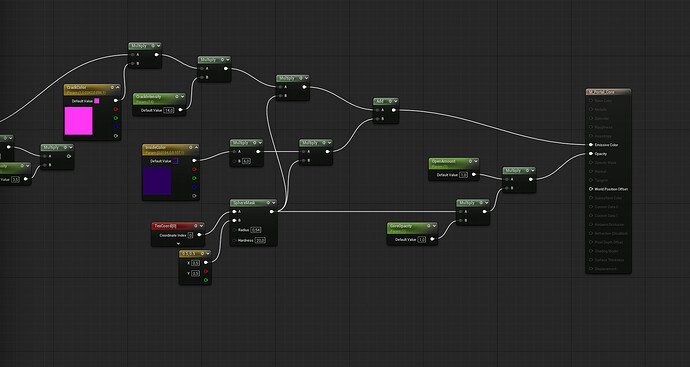This screenshot has height=367, width=690.
Task: Click CrackColor's green channel output pin
Action: tap(116, 118)
